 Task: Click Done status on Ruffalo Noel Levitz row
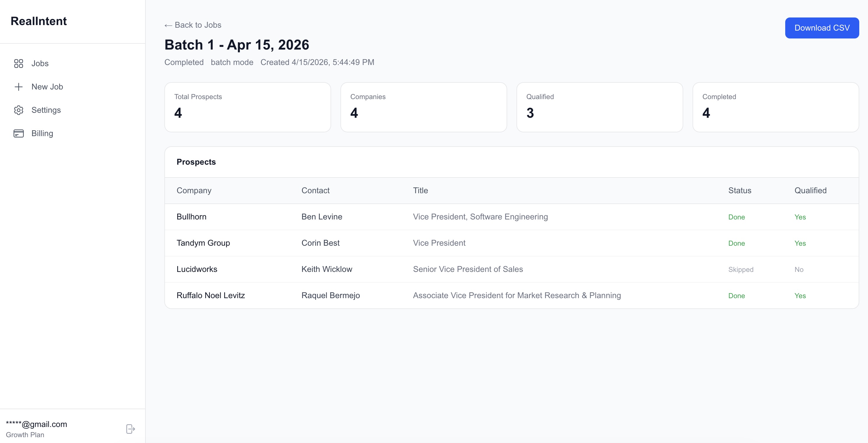point(737,296)
